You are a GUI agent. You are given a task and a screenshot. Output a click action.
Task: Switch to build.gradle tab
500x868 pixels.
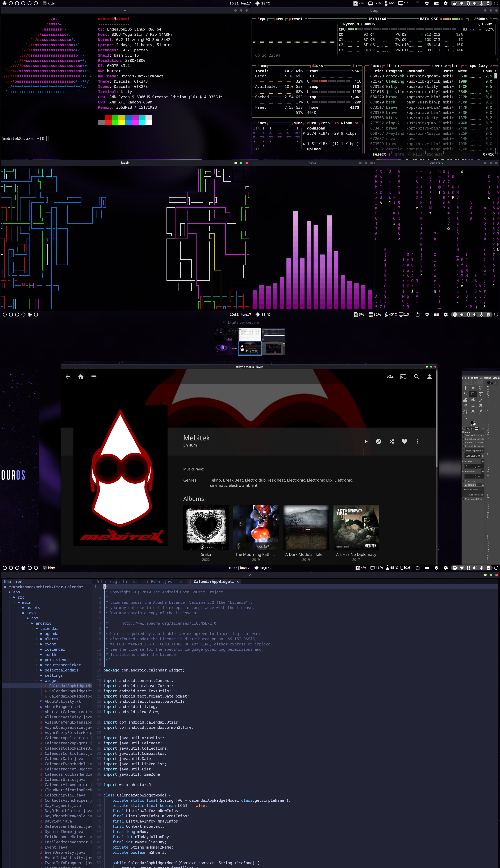coord(115,581)
